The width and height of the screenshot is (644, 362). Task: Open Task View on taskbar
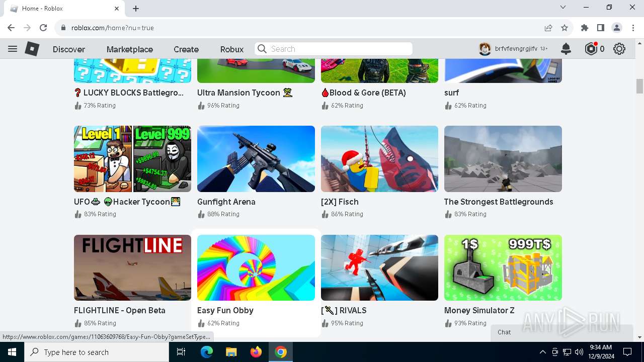(181, 352)
